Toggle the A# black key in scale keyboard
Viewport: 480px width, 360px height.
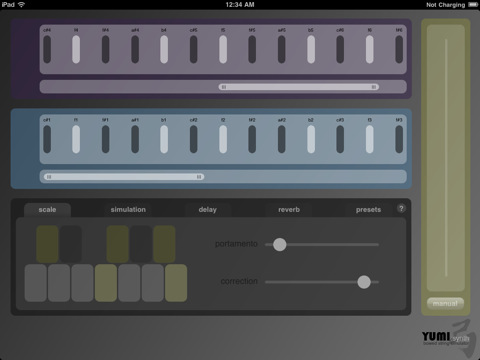coord(164,244)
